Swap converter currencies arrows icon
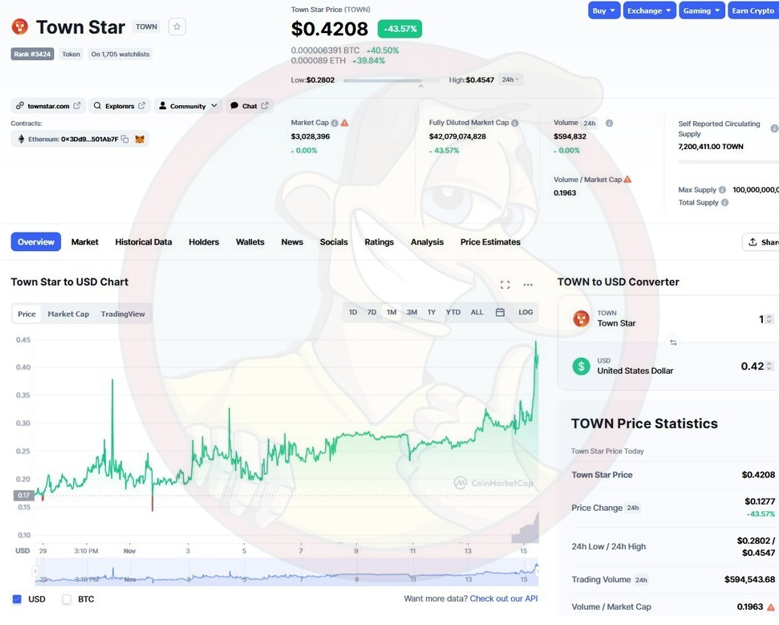 pyautogui.click(x=673, y=343)
